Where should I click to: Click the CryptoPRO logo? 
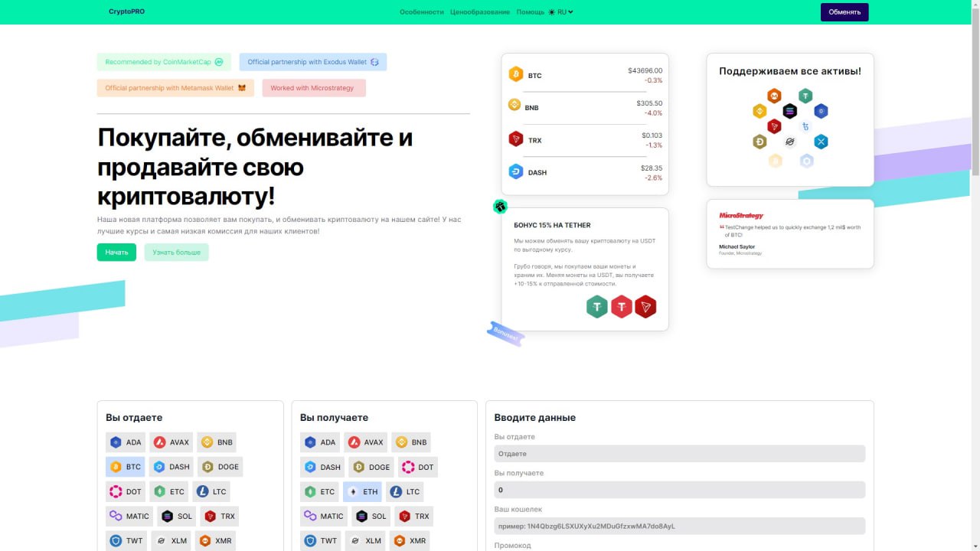click(126, 12)
